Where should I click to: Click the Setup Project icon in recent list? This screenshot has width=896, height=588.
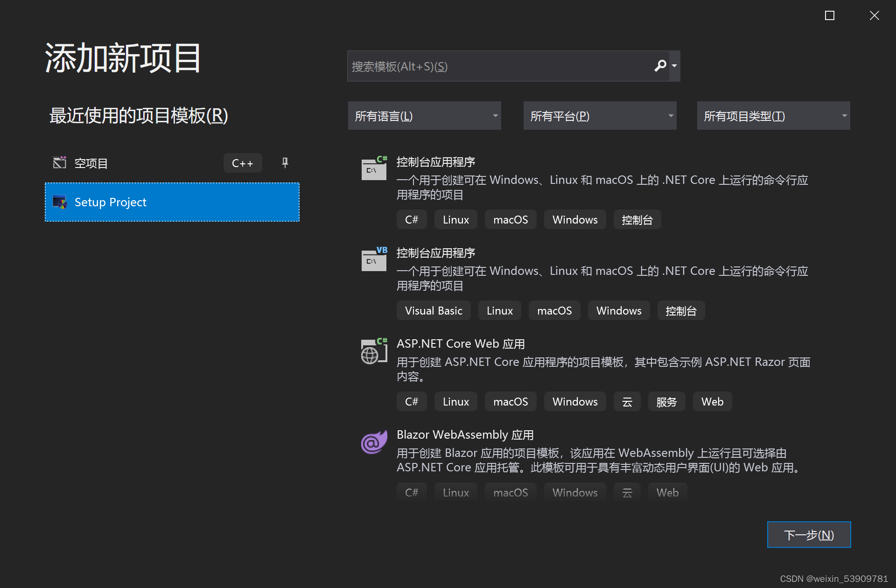(x=60, y=202)
